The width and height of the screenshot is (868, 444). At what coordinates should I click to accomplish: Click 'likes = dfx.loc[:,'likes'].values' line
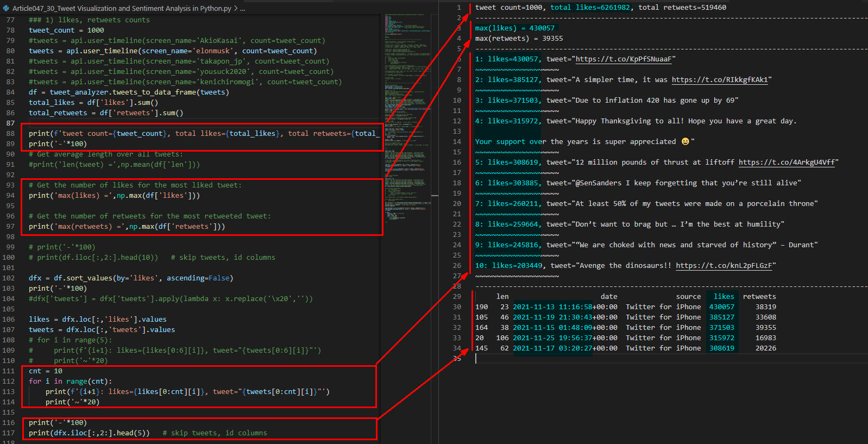[x=98, y=319]
